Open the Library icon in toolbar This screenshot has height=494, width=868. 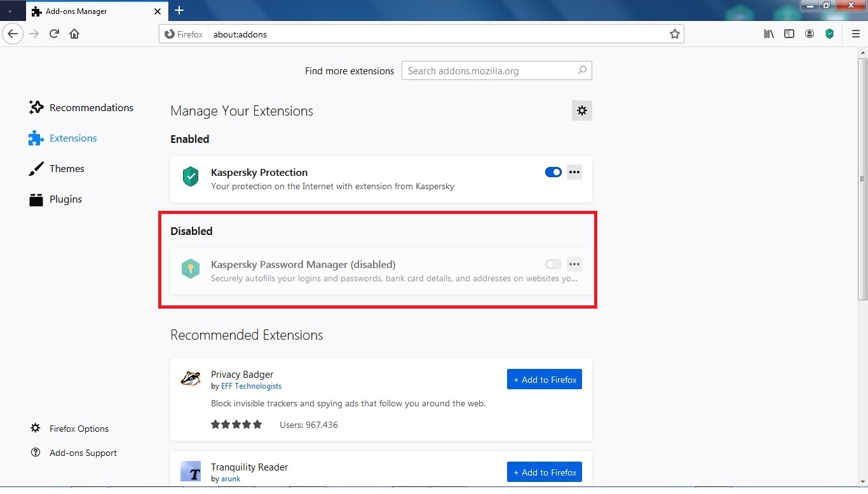[x=769, y=34]
